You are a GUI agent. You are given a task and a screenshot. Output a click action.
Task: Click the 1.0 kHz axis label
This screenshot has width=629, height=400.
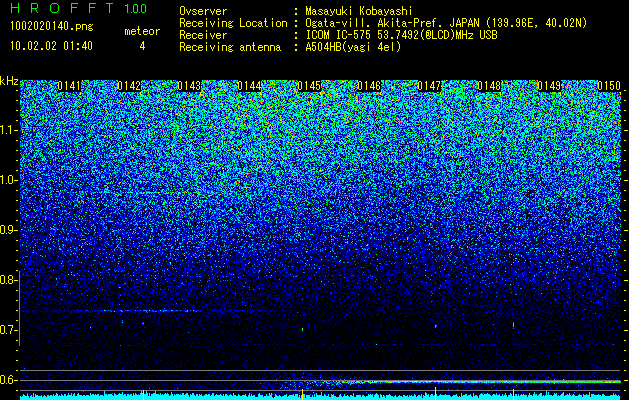[x=8, y=180]
